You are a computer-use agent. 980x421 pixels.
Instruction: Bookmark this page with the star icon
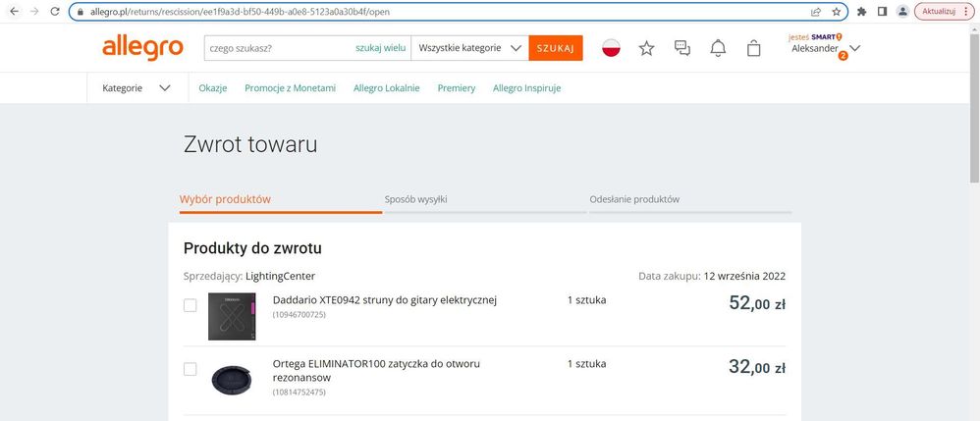pyautogui.click(x=837, y=11)
